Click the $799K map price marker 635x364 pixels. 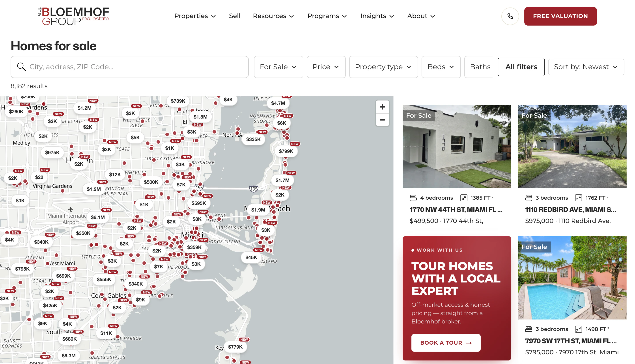[286, 151]
